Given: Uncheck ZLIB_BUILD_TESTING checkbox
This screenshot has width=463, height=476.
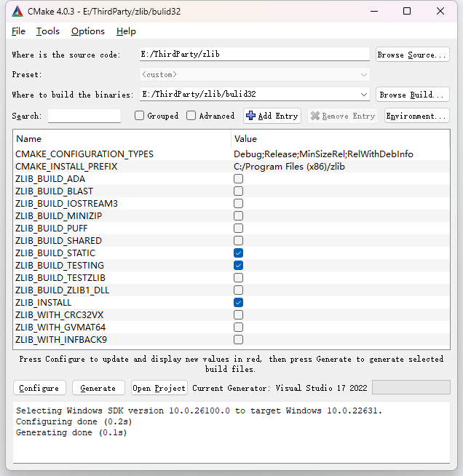Looking at the screenshot, I should click(x=238, y=266).
